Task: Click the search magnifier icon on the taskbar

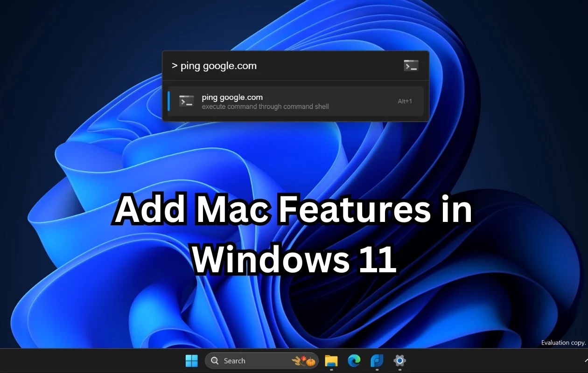Action: coord(215,360)
